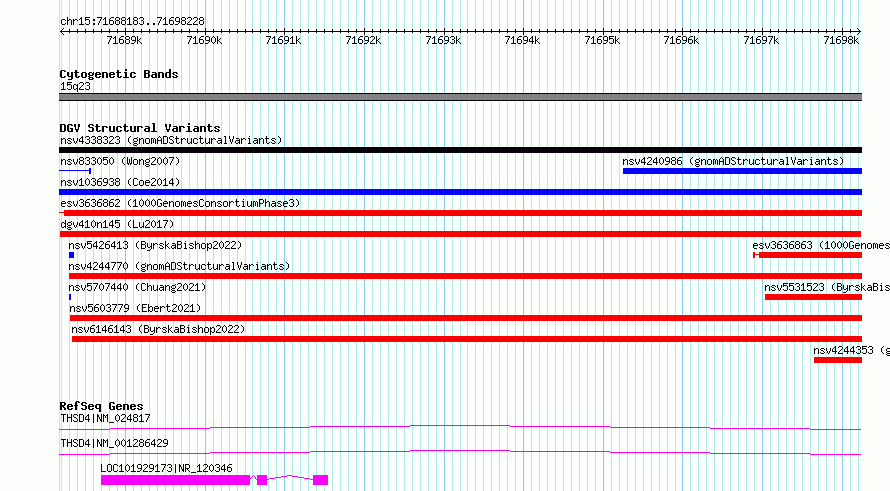This screenshot has height=491, width=890.
Task: Select the nsv5603779 (Ebert2021) label
Action: [135, 308]
